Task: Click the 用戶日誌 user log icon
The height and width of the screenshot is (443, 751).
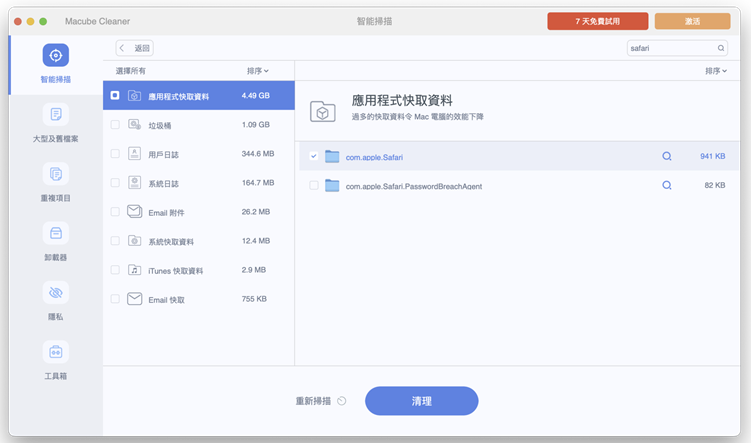Action: 134,154
